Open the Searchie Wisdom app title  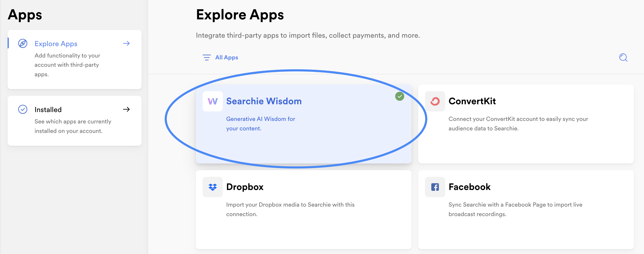click(264, 101)
